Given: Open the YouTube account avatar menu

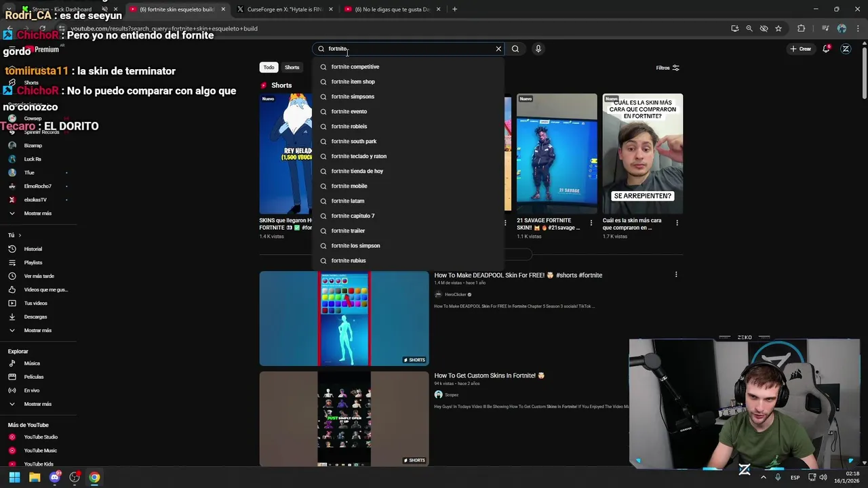Looking at the screenshot, I should (846, 49).
